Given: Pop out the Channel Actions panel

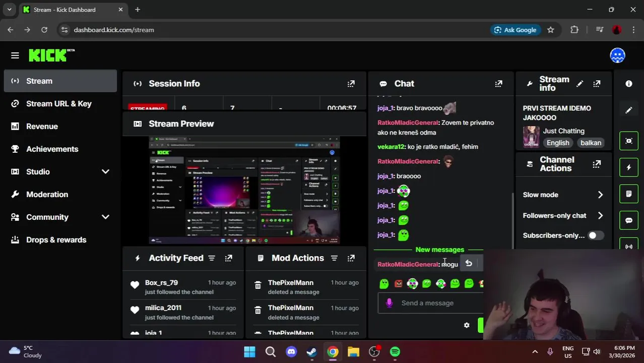Looking at the screenshot, I should (x=597, y=164).
